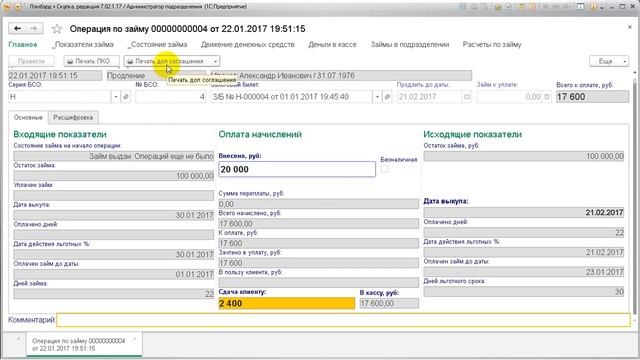This screenshot has width=640, height=360.
Task: Click the Провести button
Action: click(31, 61)
